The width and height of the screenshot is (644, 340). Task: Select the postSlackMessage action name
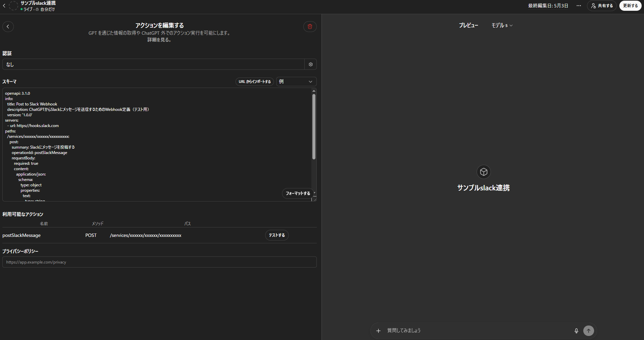22,236
